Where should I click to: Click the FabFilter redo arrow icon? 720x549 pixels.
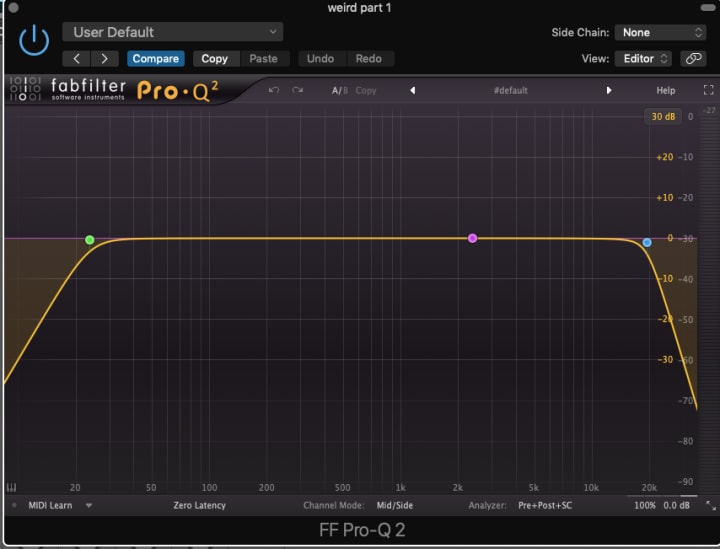pos(298,90)
